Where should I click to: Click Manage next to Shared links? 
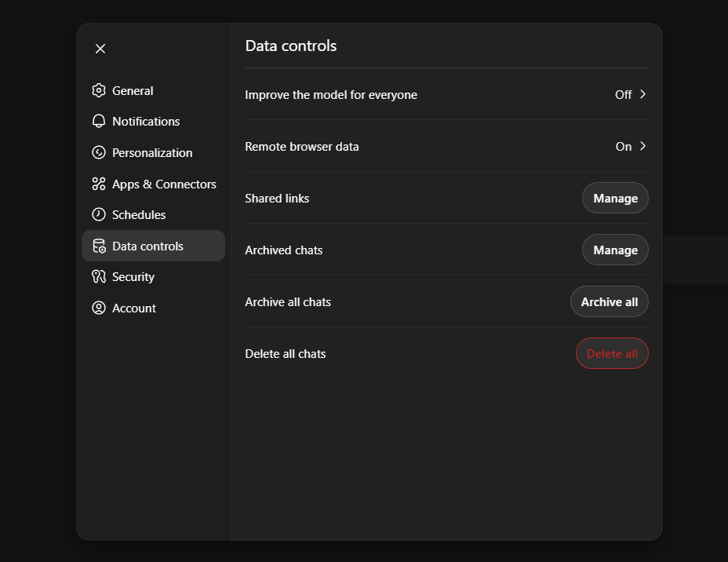pos(615,198)
